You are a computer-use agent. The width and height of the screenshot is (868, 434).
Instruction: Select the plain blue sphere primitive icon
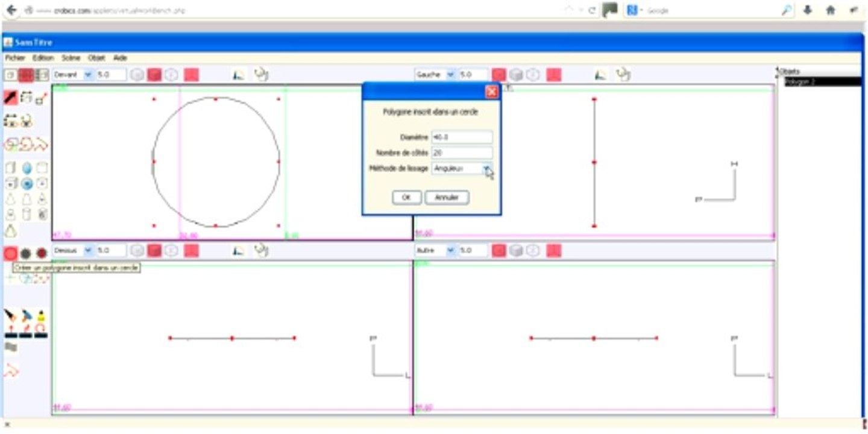[27, 168]
